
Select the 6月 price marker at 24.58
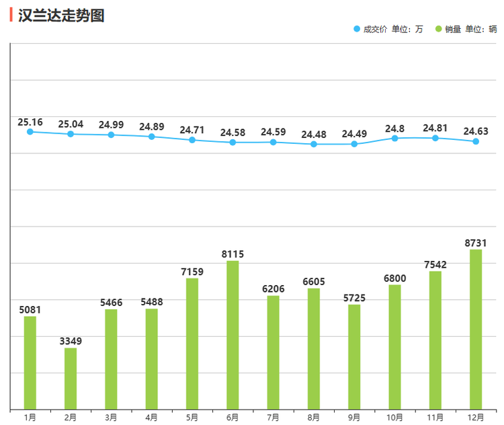[233, 143]
